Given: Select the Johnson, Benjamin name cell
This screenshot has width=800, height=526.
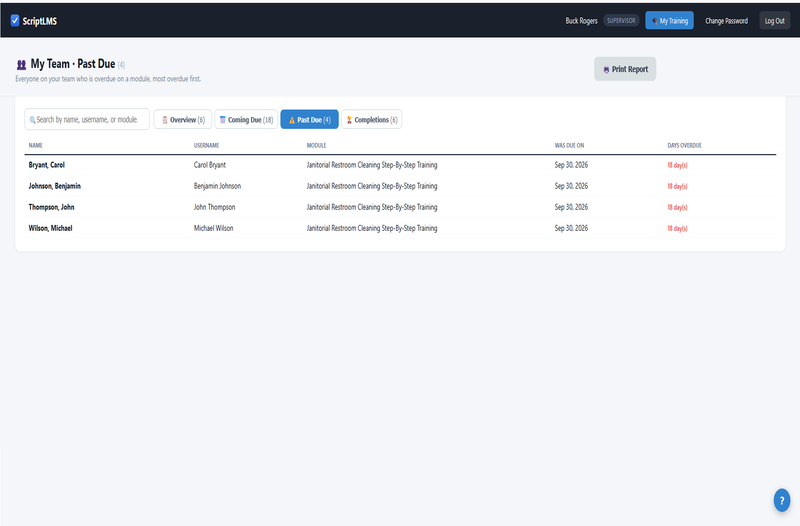Looking at the screenshot, I should (x=55, y=186).
